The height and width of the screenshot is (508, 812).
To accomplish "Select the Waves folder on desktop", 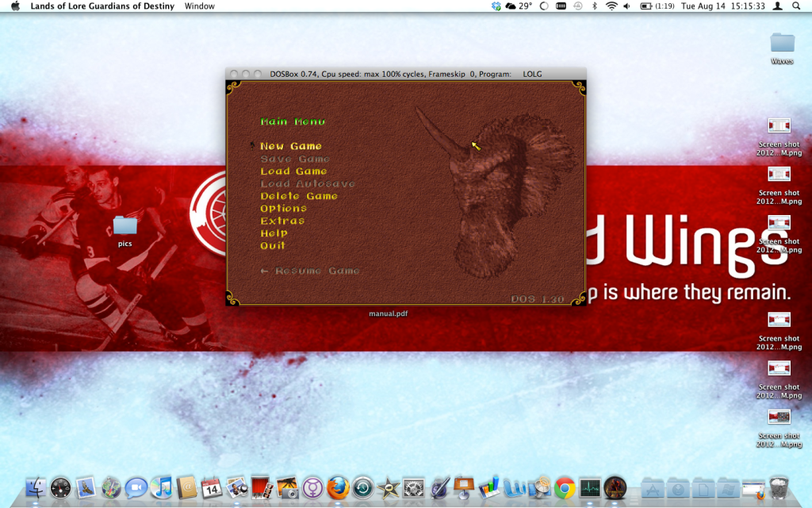I will point(782,48).
